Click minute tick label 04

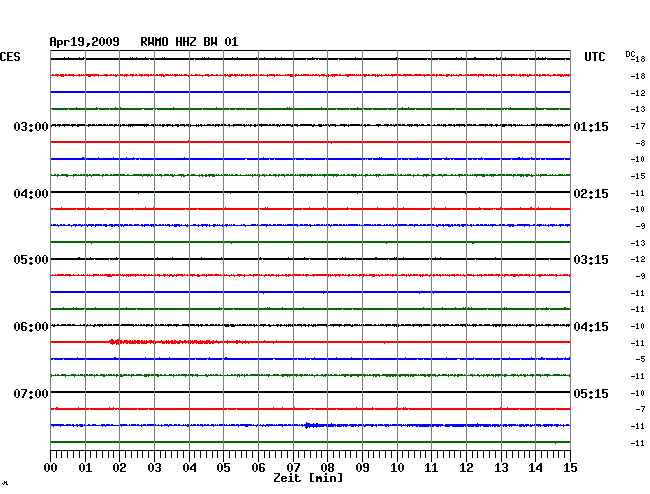pyautogui.click(x=189, y=467)
